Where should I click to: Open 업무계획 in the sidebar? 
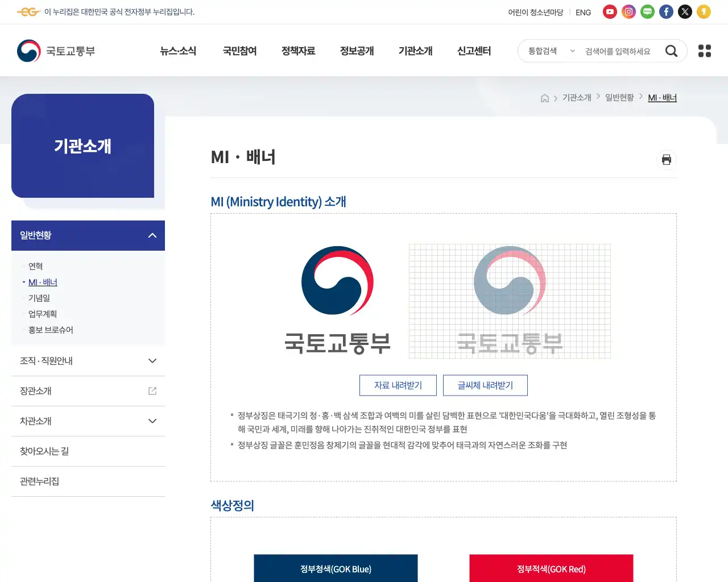click(43, 314)
